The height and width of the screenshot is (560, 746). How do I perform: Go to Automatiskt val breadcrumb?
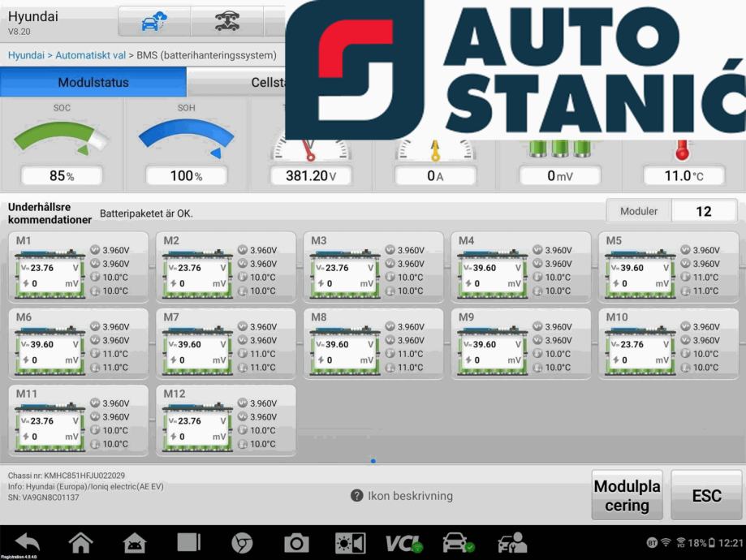tap(90, 55)
